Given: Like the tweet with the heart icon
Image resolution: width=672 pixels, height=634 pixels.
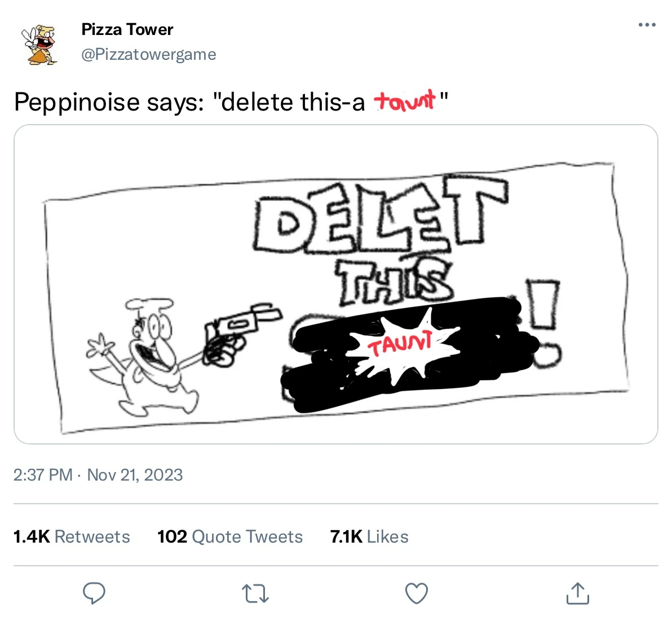Looking at the screenshot, I should tap(417, 593).
